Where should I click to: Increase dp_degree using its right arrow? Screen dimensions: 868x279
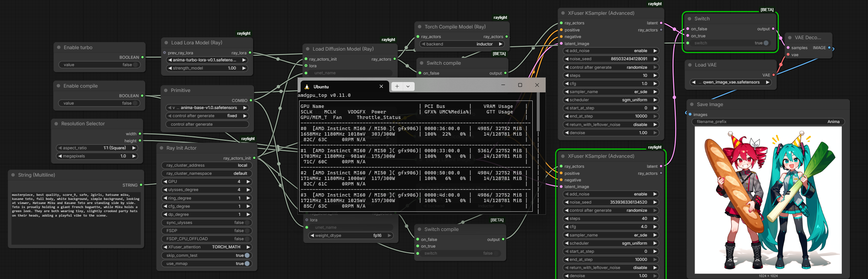[248, 215]
